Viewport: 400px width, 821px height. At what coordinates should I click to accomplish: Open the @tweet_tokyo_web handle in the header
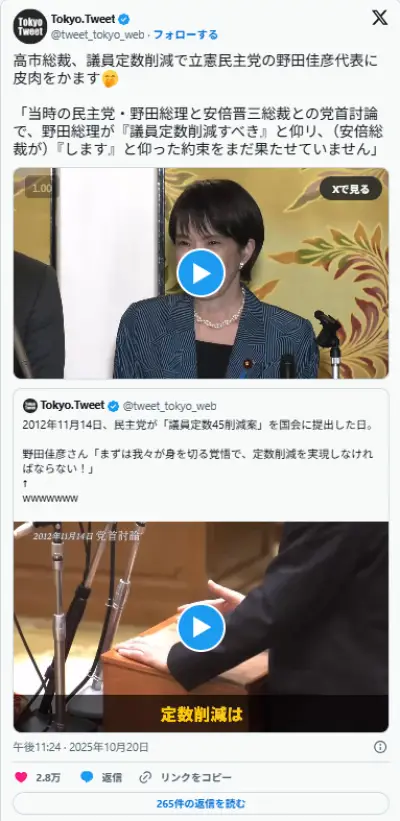97,35
